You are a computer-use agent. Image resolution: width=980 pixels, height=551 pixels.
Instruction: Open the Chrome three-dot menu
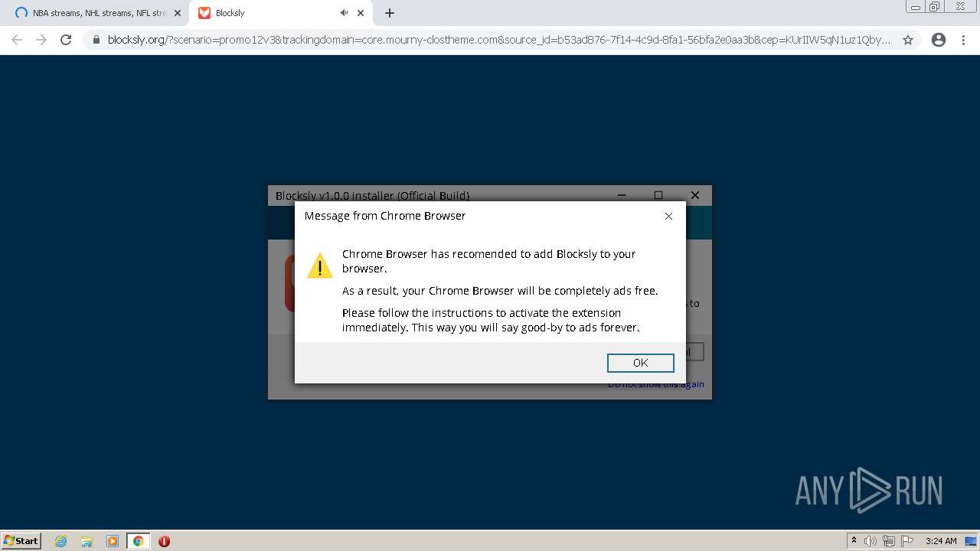click(964, 40)
